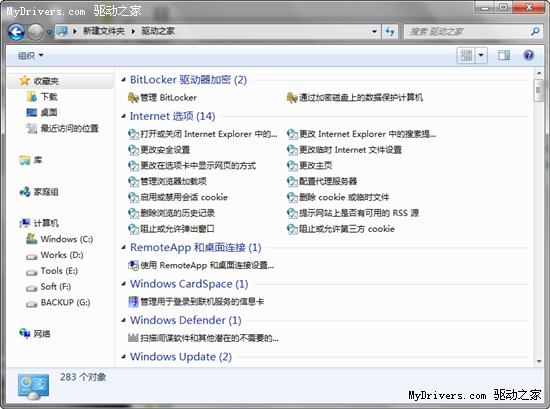This screenshot has width=550, height=409.
Task: Open 最近访问的位置 in navigation pane
Action: (62, 128)
